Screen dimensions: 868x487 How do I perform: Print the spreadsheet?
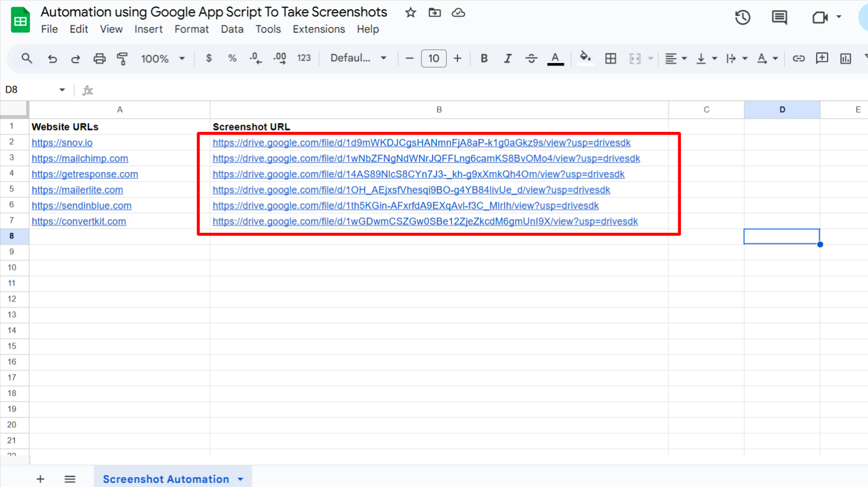pos(99,59)
